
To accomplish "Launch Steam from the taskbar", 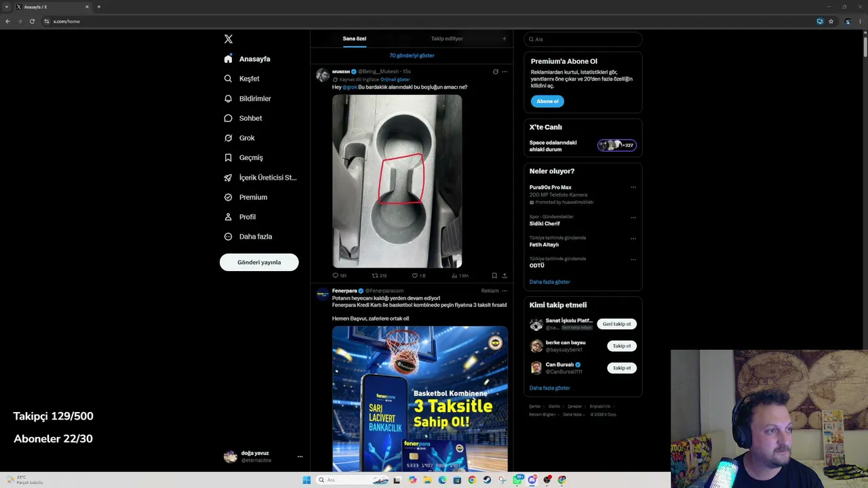I will (487, 480).
